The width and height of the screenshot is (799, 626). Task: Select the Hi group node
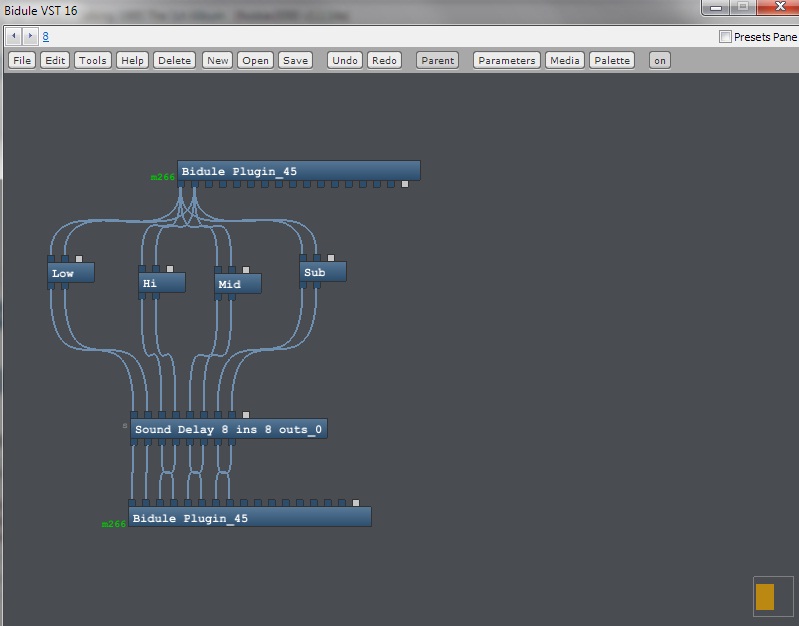coord(162,282)
